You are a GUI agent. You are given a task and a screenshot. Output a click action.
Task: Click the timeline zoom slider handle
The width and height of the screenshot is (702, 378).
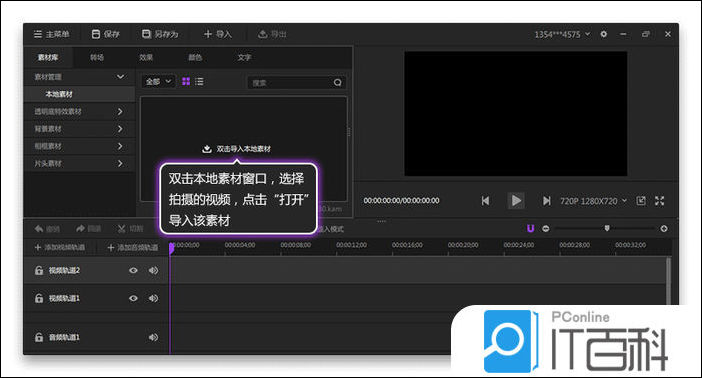pos(607,228)
